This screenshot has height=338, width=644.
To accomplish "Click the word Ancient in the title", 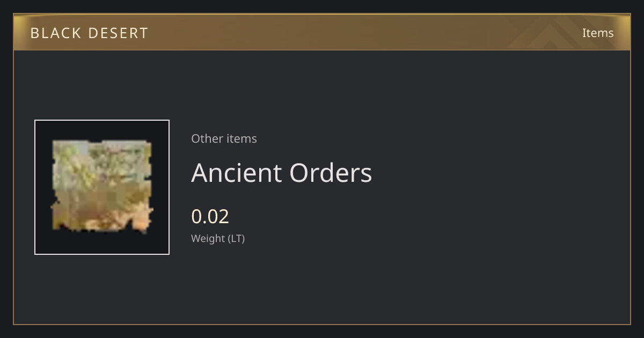I will tap(237, 173).
